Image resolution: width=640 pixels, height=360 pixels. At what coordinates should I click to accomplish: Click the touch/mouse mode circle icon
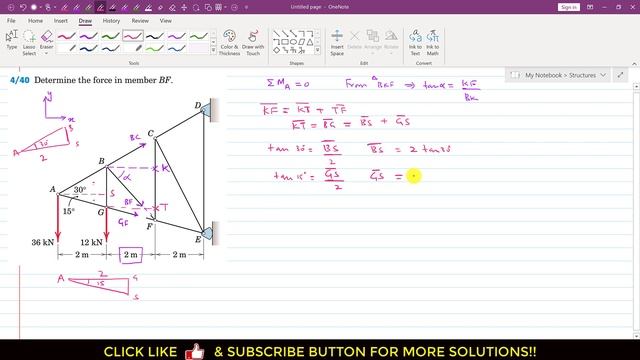tap(34, 7)
